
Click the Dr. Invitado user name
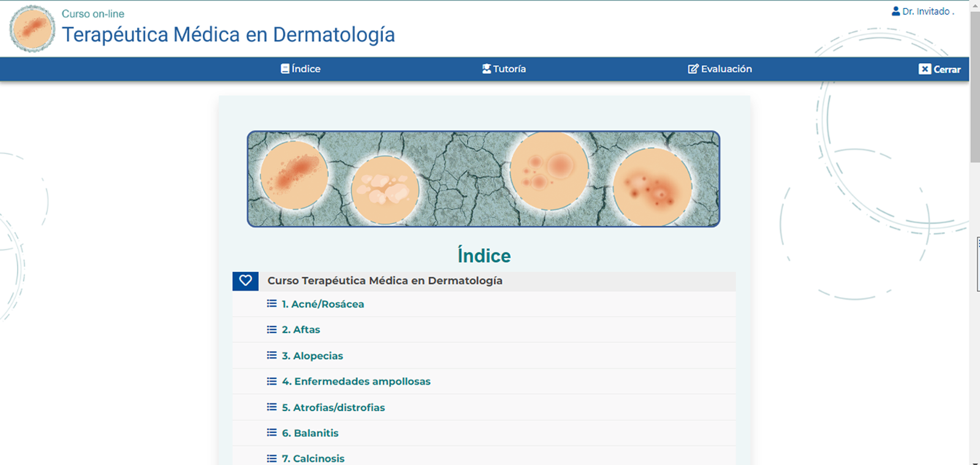(928, 11)
